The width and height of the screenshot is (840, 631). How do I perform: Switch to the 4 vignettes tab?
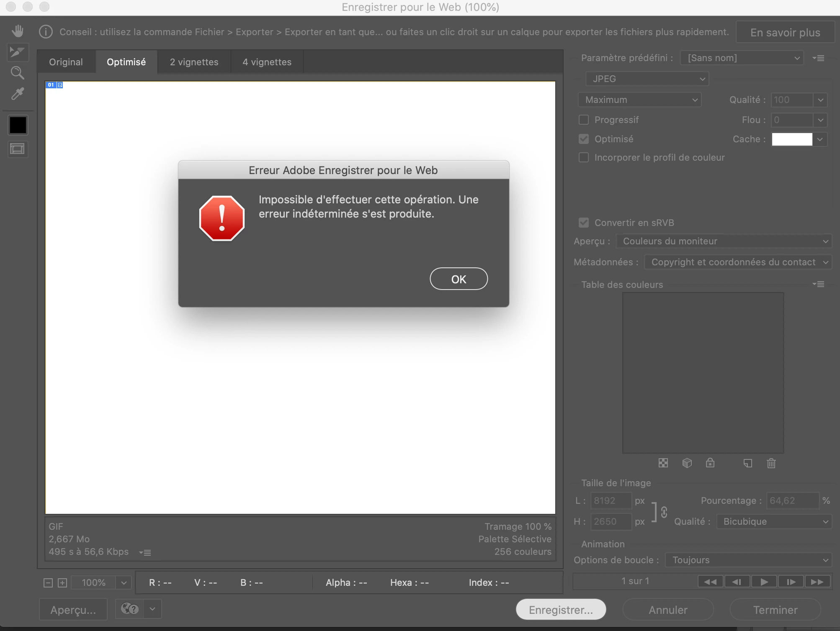click(x=267, y=62)
